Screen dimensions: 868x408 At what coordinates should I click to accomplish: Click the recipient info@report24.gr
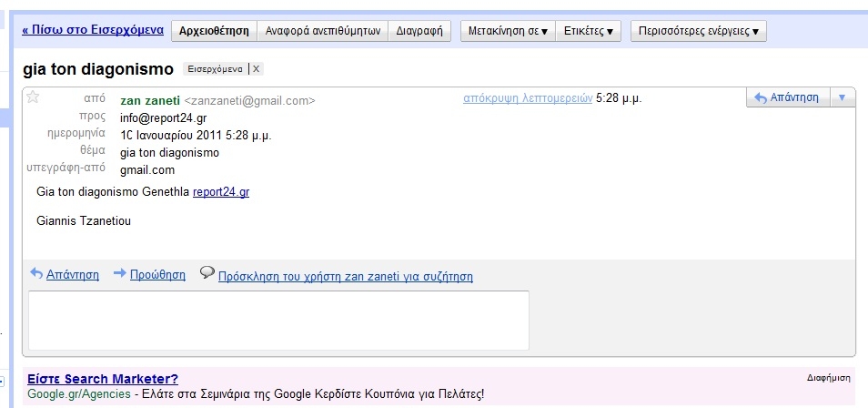[163, 118]
